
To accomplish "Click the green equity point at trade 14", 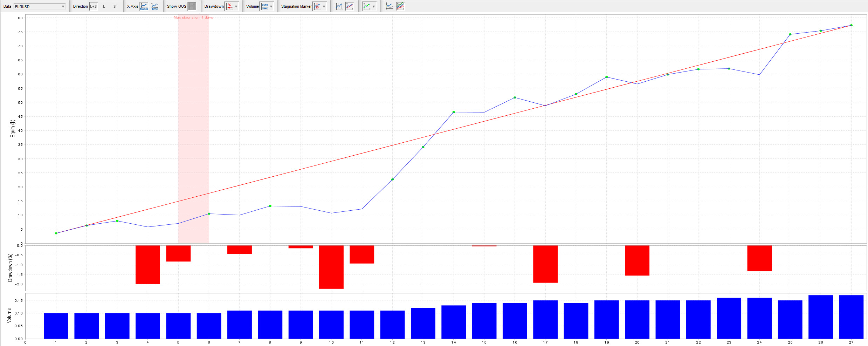I will pos(454,112).
